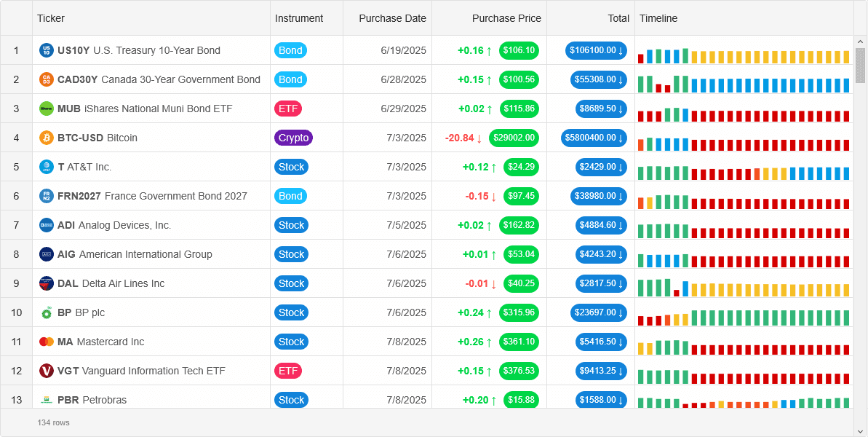The width and height of the screenshot is (868, 437).
Task: Click the Analog Devices logo icon
Action: click(47, 225)
